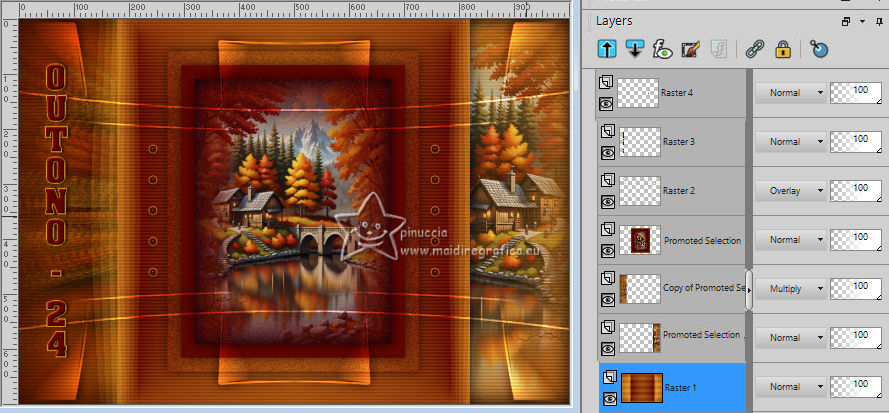Click the padlock Lock transparency icon
Screen dimensions: 889x413
click(x=784, y=49)
